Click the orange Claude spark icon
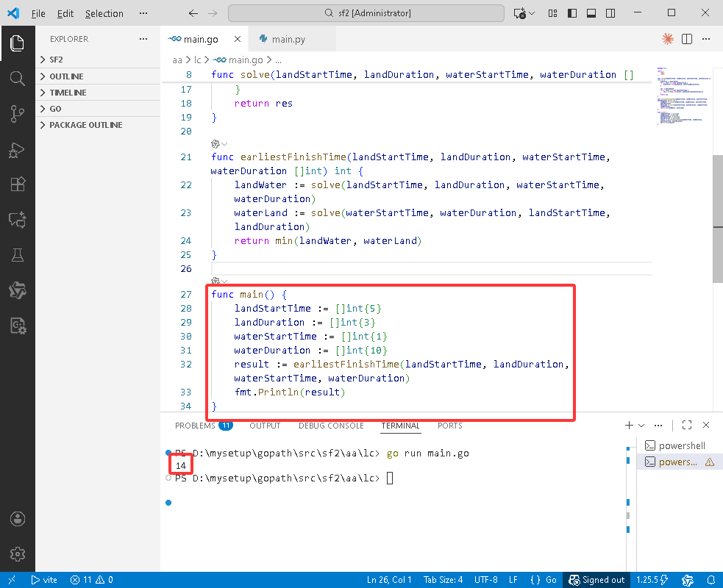 point(667,39)
